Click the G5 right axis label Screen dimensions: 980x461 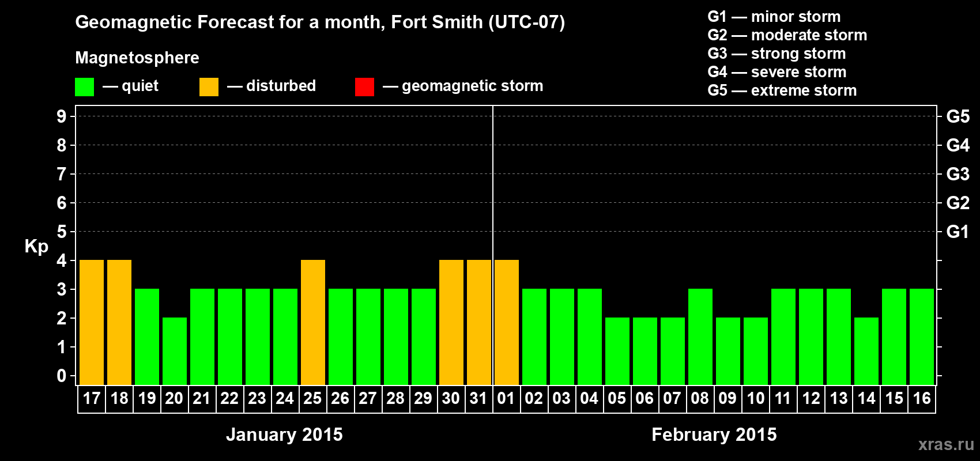pyautogui.click(x=958, y=116)
